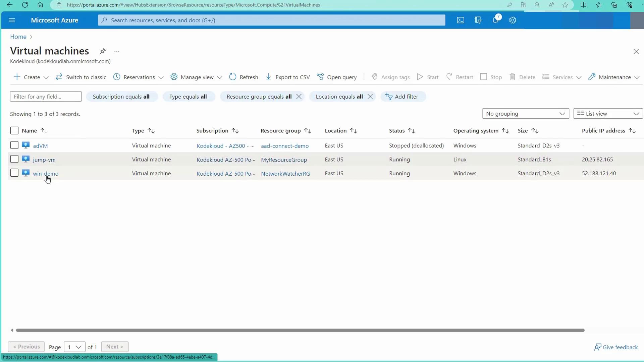
Task: Open the MyResourceGroup link
Action: tap(284, 160)
